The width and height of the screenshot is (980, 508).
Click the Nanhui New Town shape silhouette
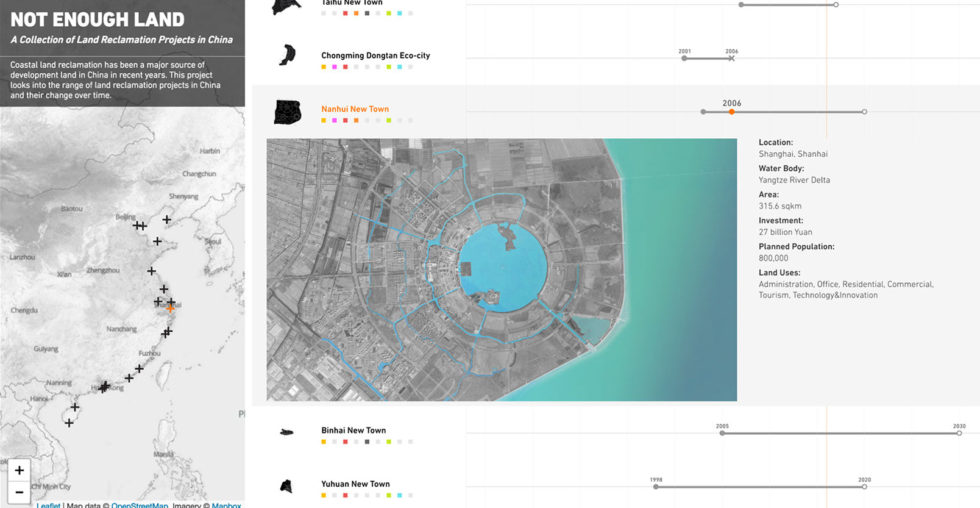288,112
